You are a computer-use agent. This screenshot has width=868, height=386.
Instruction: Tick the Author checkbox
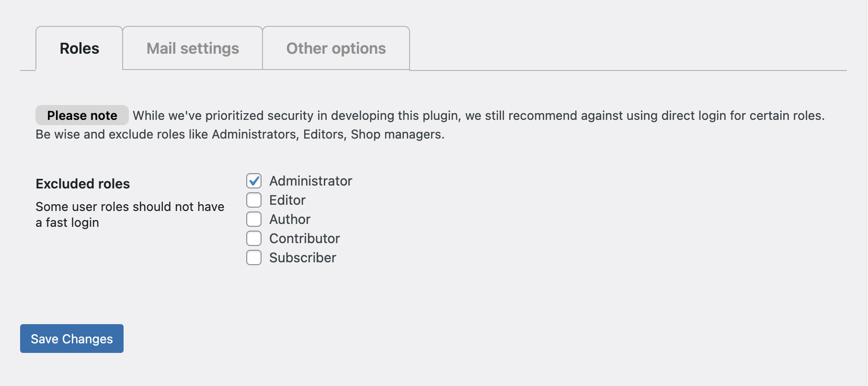(254, 219)
